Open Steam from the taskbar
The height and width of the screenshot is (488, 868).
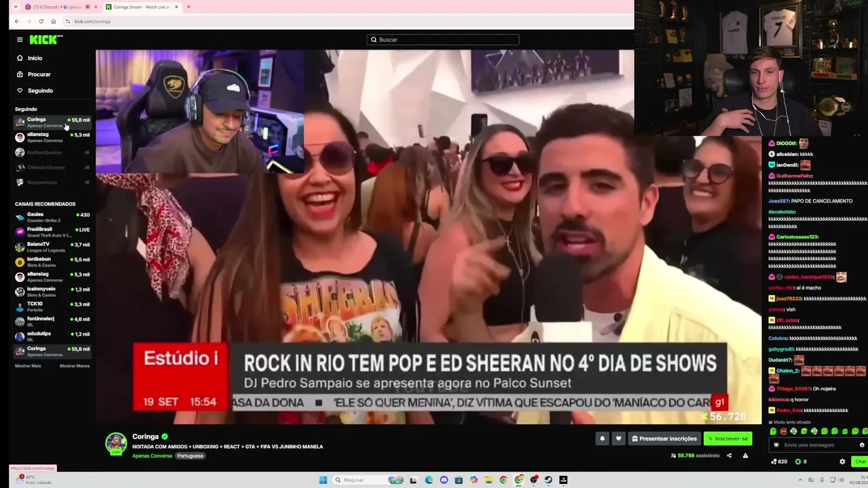pyautogui.click(x=549, y=480)
